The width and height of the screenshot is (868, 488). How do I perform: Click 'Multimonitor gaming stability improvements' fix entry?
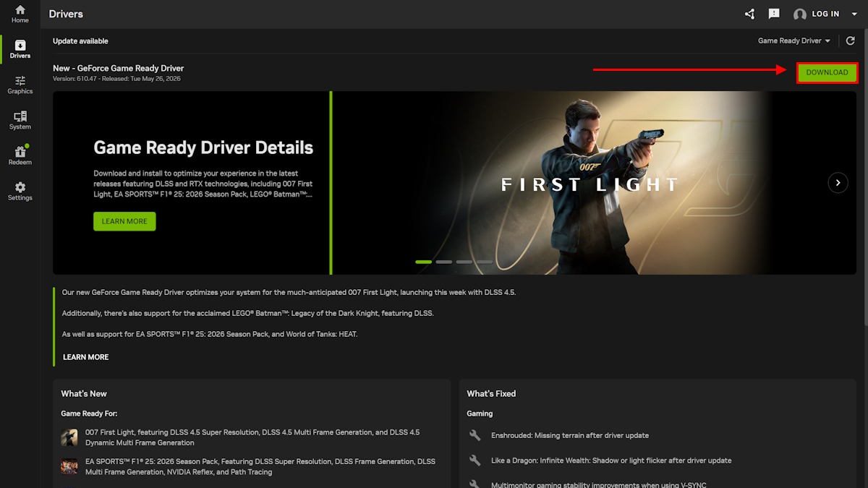coord(598,485)
